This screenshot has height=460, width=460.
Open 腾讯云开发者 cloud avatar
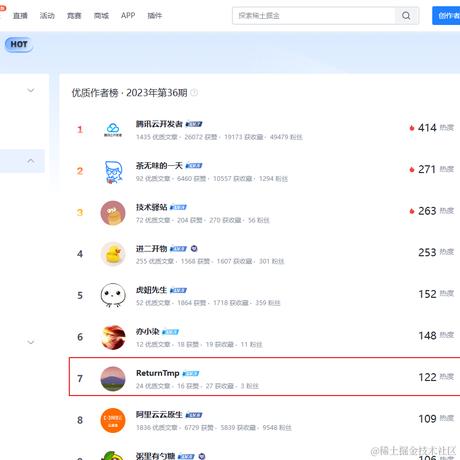(x=113, y=129)
